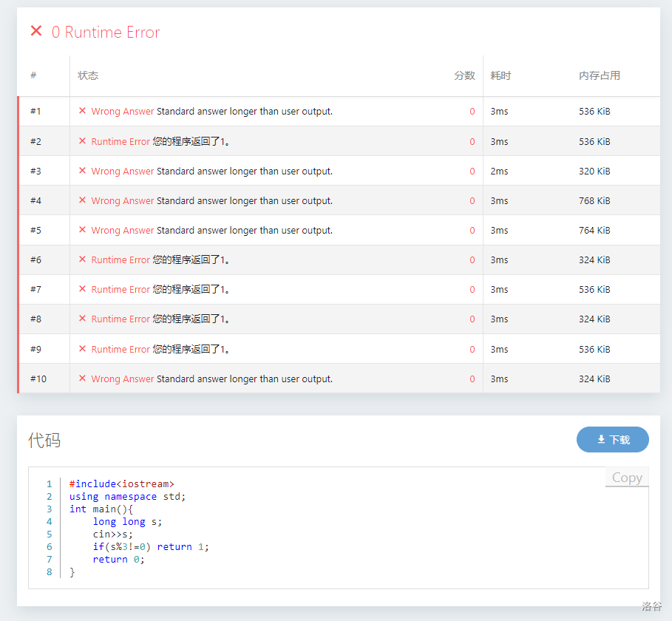672x621 pixels.
Task: Click the red X icon in test case #2
Action: [x=82, y=141]
